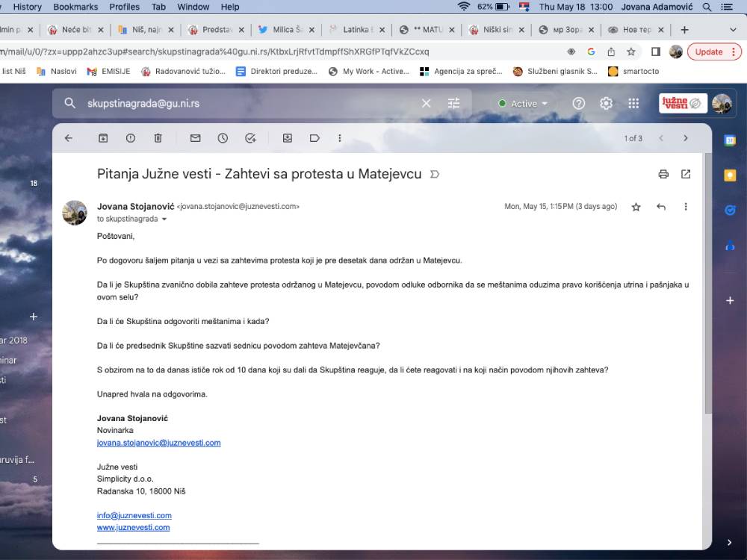Open the History menu in menu bar
Viewport: 747px width, 560px height.
[x=28, y=7]
